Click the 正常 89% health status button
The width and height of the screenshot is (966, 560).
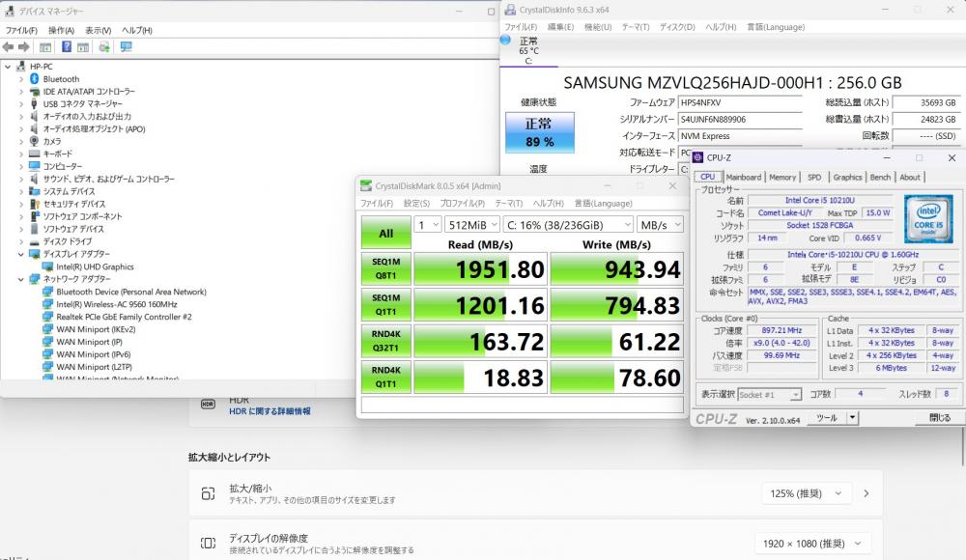coord(540,132)
